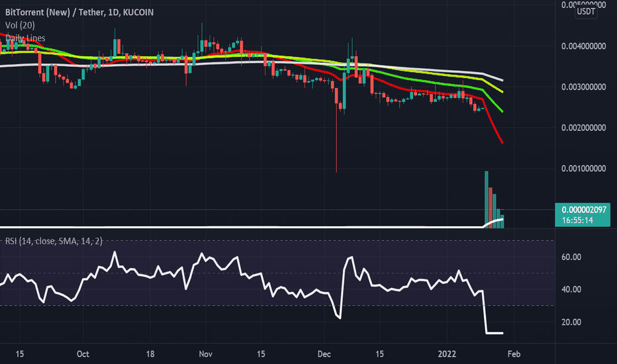Click the 0.001000000 price axis label

point(583,168)
